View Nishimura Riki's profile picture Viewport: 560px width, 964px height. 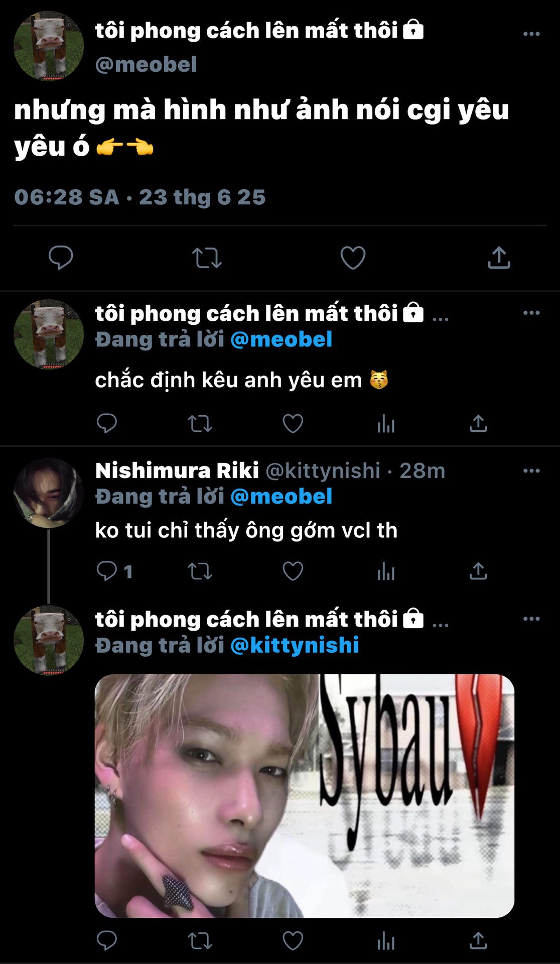pos(49,493)
